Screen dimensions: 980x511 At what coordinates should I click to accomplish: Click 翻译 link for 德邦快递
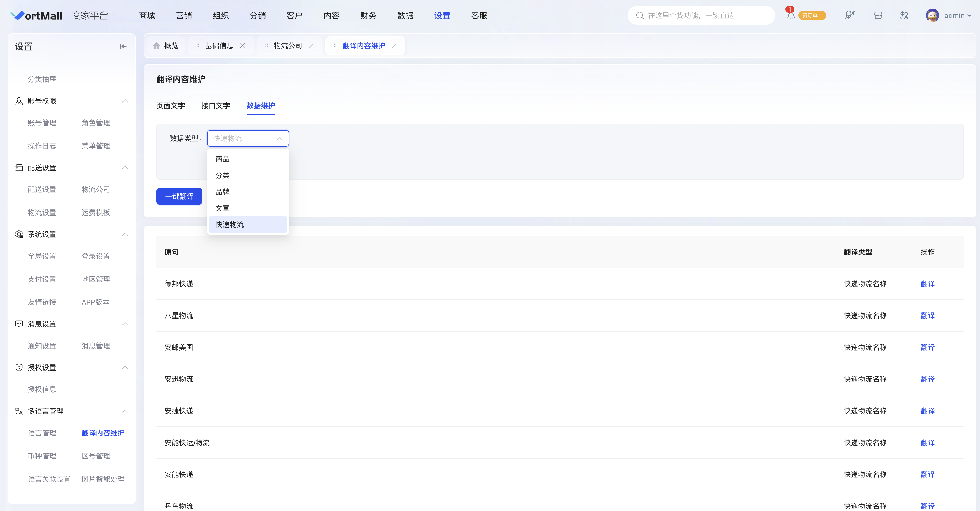click(927, 284)
